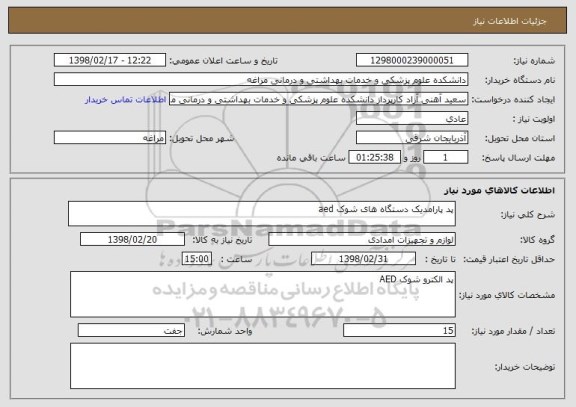Select the شهر محل تحویل field مراغه
The image size is (576, 407).
[x=110, y=138]
